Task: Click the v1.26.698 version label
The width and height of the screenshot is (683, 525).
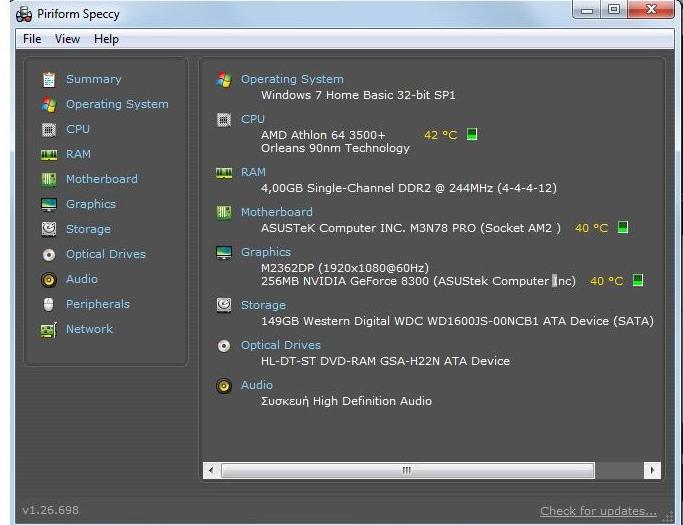Action: point(51,510)
